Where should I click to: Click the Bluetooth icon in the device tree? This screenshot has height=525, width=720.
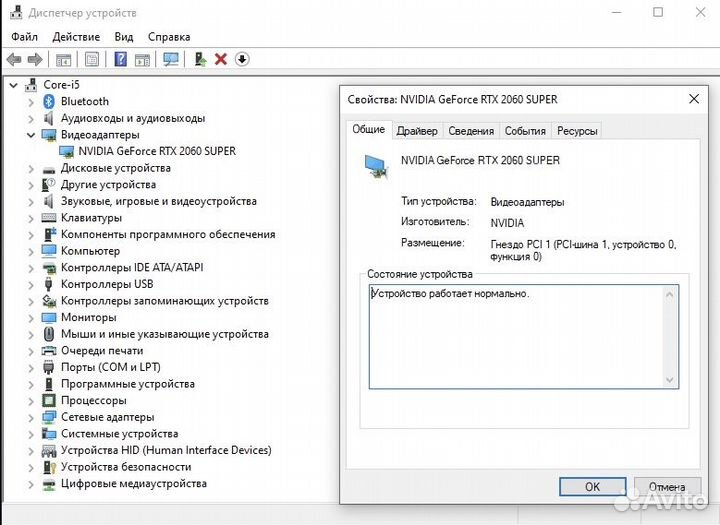click(49, 101)
